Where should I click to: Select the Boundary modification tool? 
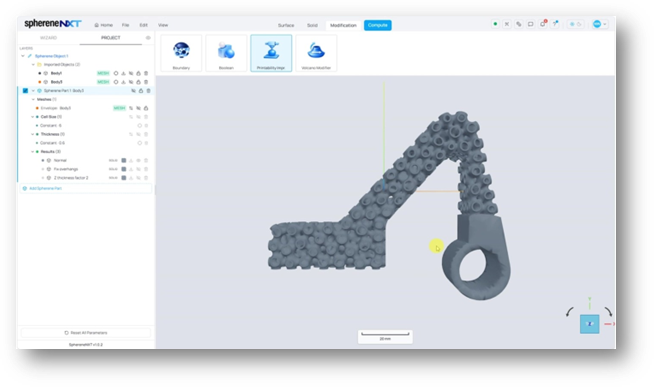tap(181, 53)
